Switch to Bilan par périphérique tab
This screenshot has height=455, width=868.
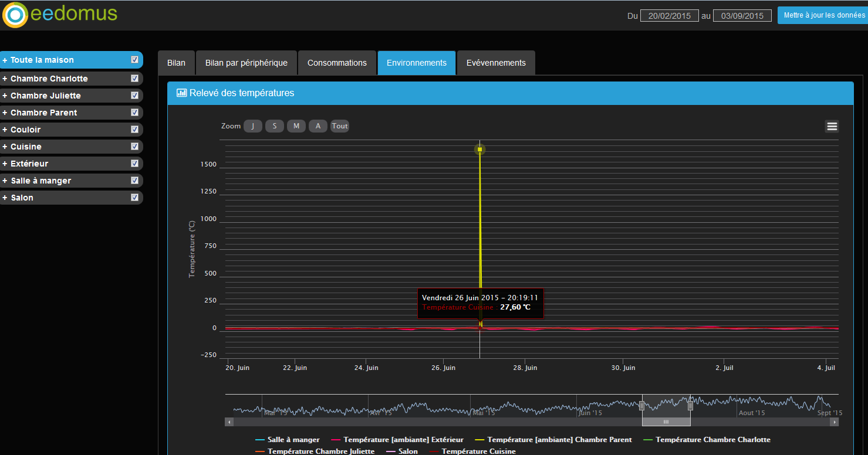[x=246, y=63]
